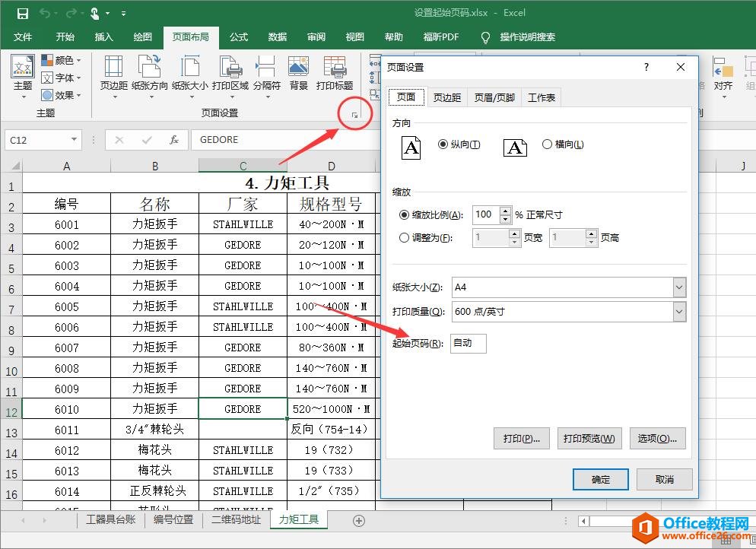Click the portrait page orientation icon
756x549 pixels.
coord(411,148)
